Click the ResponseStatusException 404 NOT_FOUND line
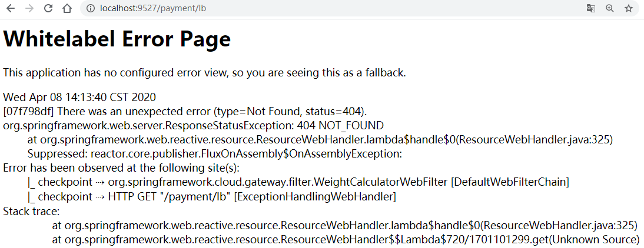Screen dimensions: 644x248 (x=193, y=125)
